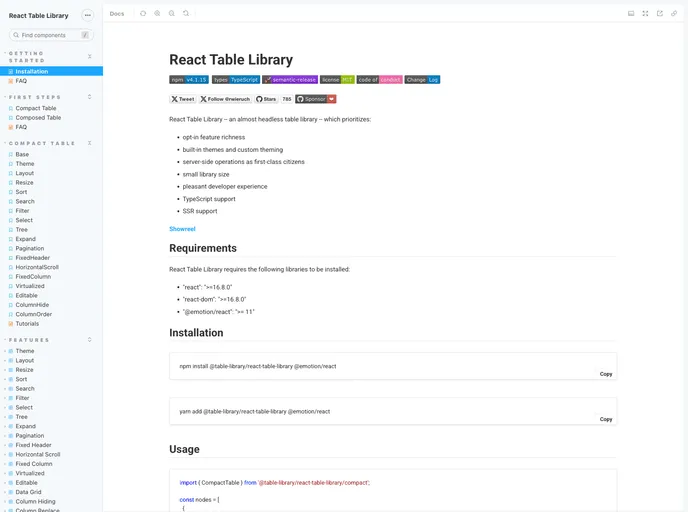Click the license MIT badge
The width and height of the screenshot is (688, 512).
point(337,79)
